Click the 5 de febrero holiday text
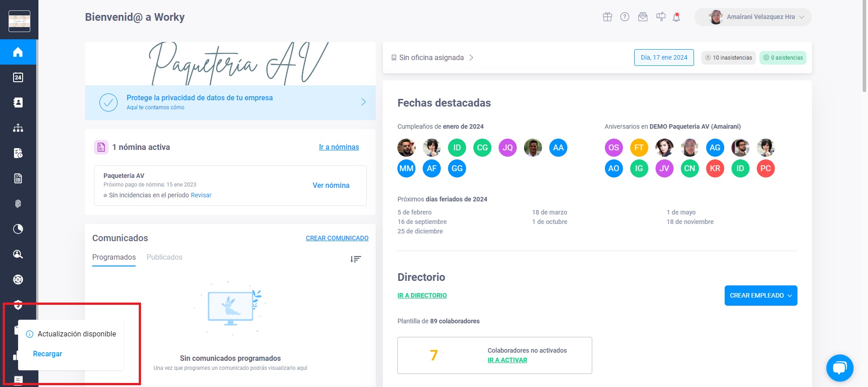This screenshot has height=387, width=868. pos(415,212)
